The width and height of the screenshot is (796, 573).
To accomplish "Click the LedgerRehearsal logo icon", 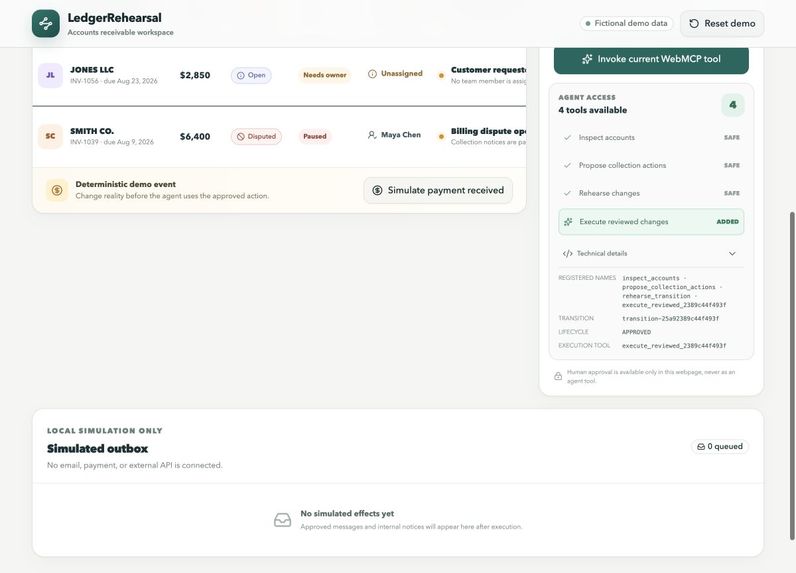I will coord(46,24).
